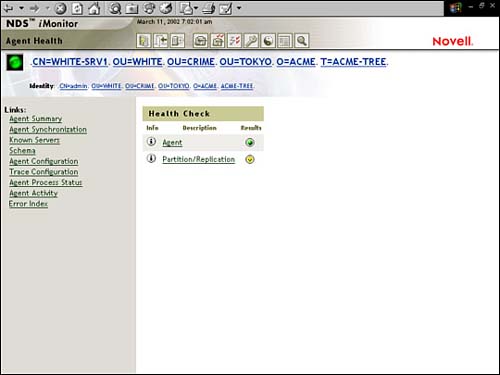Open the browser Search icon
Screen dimensions: 500x375
[115, 8]
